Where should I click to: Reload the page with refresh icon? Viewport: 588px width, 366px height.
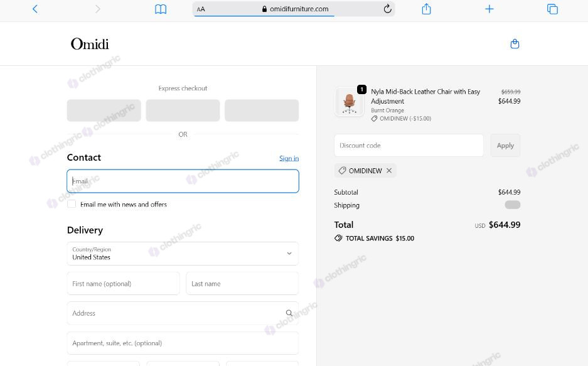point(387,9)
